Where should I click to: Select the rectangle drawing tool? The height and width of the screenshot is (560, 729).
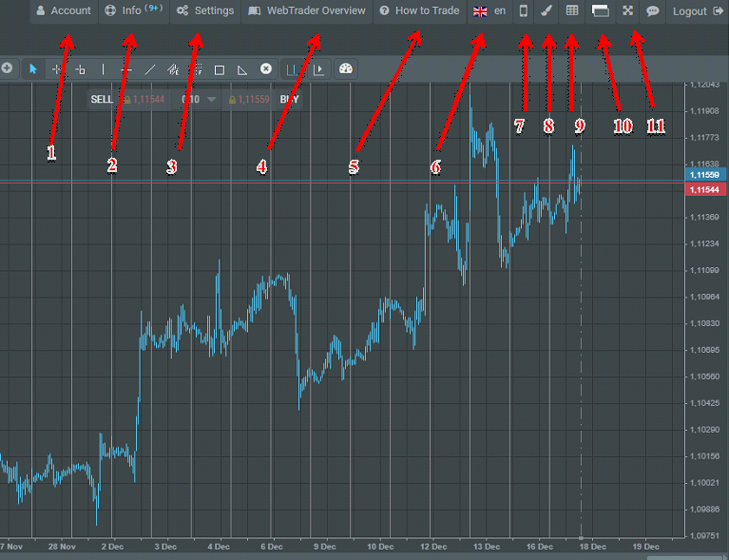coord(220,69)
